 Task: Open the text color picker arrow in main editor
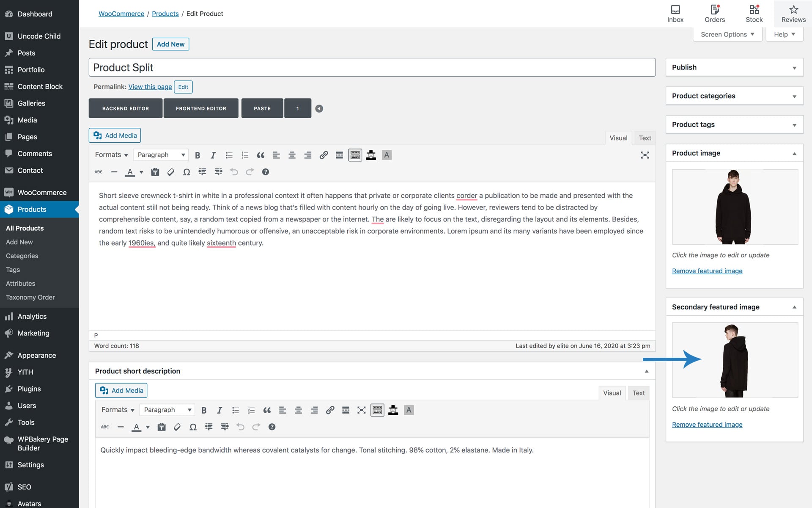141,172
